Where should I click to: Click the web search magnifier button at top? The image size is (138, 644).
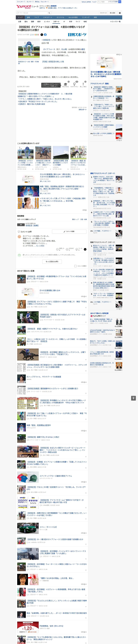tap(120, 2)
